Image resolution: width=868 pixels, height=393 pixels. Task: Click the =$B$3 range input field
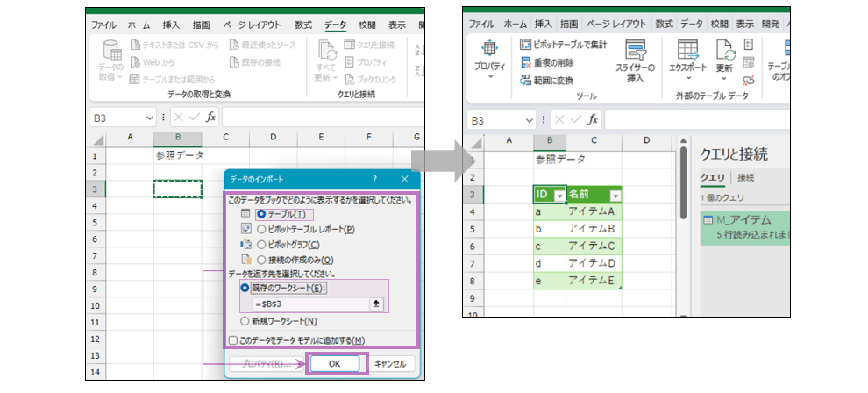311,304
